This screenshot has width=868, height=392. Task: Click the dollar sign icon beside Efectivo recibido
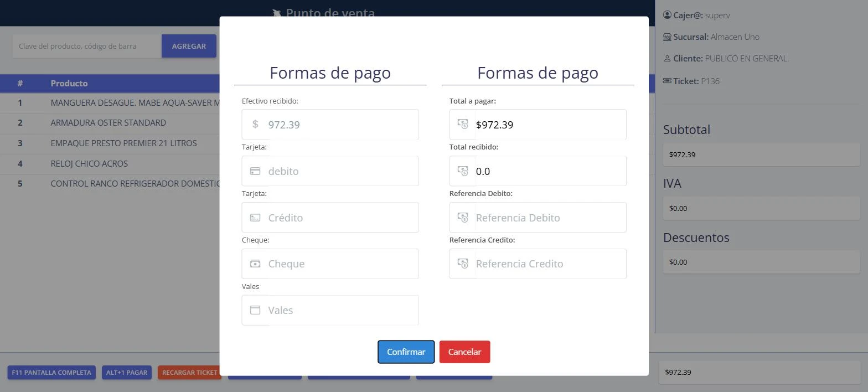(255, 124)
